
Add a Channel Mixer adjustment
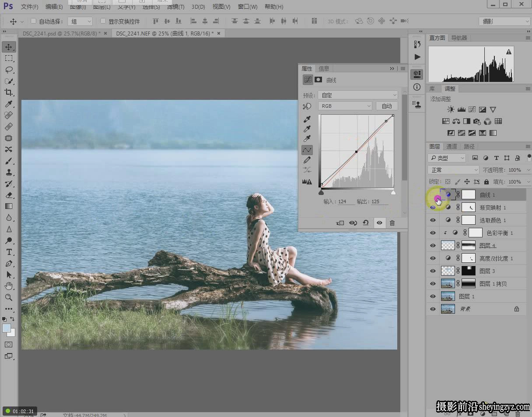[487, 121]
